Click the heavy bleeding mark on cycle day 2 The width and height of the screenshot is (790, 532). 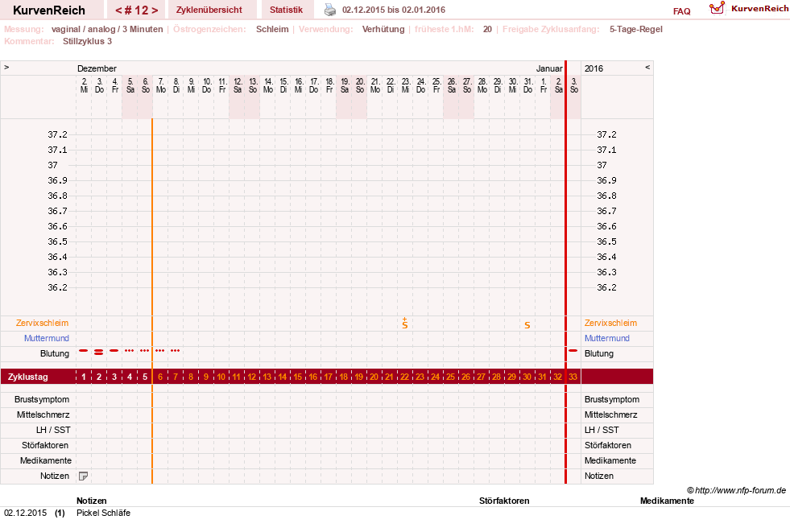pos(99,352)
